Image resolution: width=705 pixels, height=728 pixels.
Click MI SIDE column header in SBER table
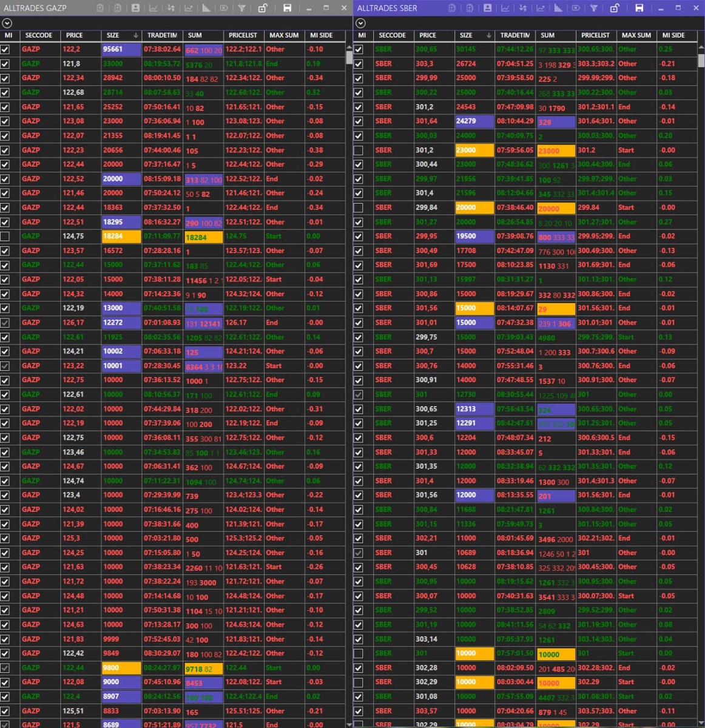[676, 35]
